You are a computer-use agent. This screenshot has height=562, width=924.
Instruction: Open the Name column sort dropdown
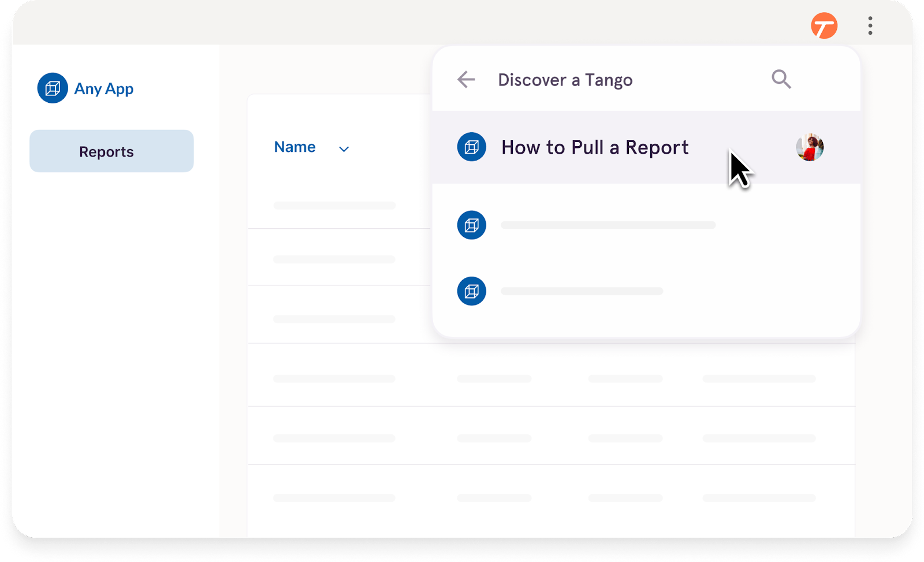point(344,148)
